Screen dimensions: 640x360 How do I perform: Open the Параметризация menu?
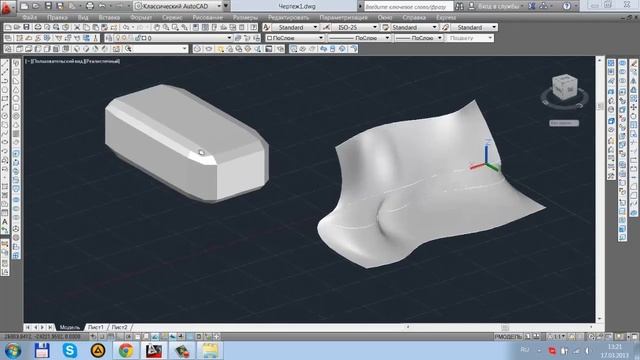tap(343, 18)
